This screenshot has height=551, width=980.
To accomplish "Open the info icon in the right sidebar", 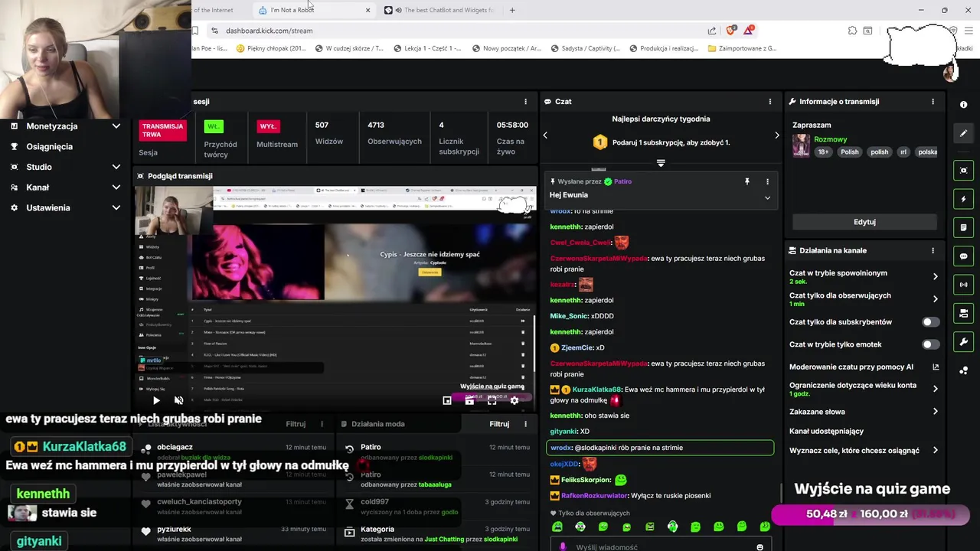I will [x=963, y=105].
